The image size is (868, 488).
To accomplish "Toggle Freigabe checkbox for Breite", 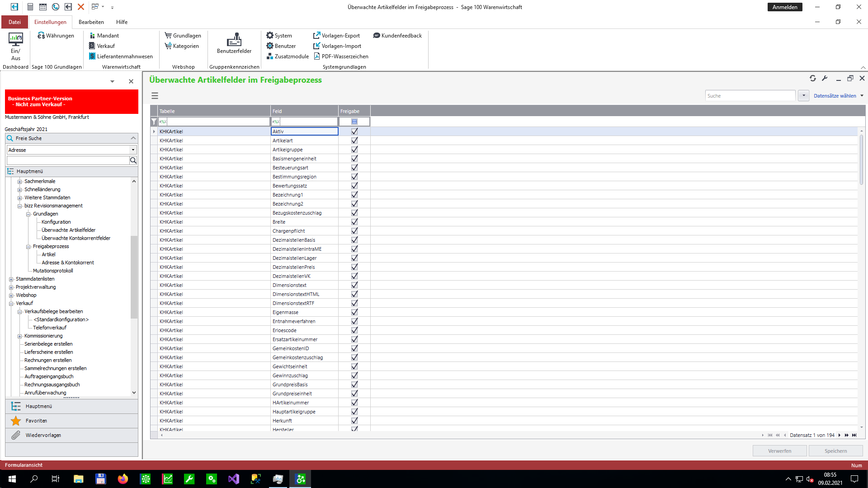I will coord(354,222).
